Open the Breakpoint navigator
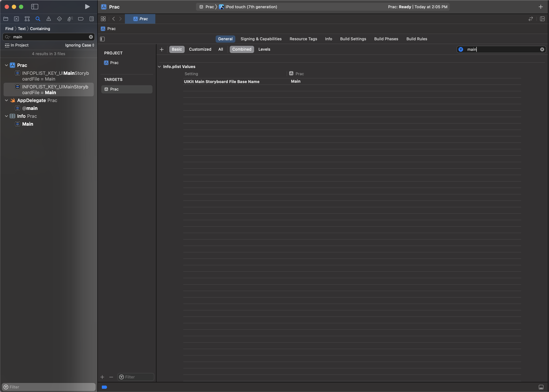 pos(81,19)
